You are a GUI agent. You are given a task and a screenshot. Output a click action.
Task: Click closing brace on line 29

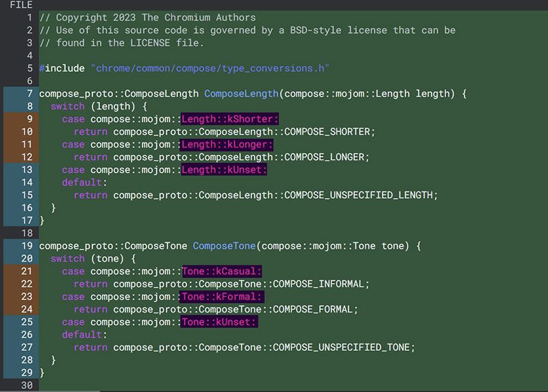click(42, 373)
